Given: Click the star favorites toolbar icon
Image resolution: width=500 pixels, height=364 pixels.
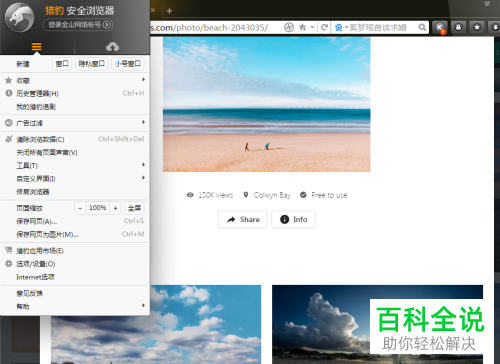Looking at the screenshot, I should [477, 27].
